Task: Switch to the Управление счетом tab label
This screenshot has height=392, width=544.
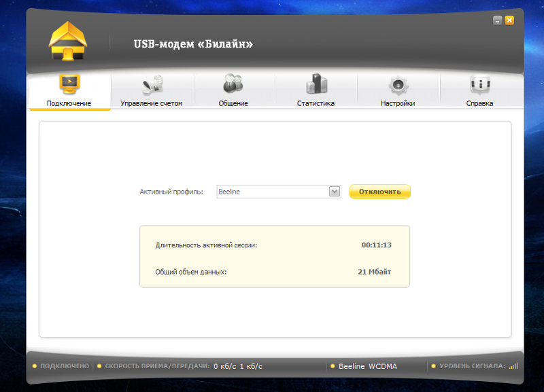Action: [x=151, y=103]
